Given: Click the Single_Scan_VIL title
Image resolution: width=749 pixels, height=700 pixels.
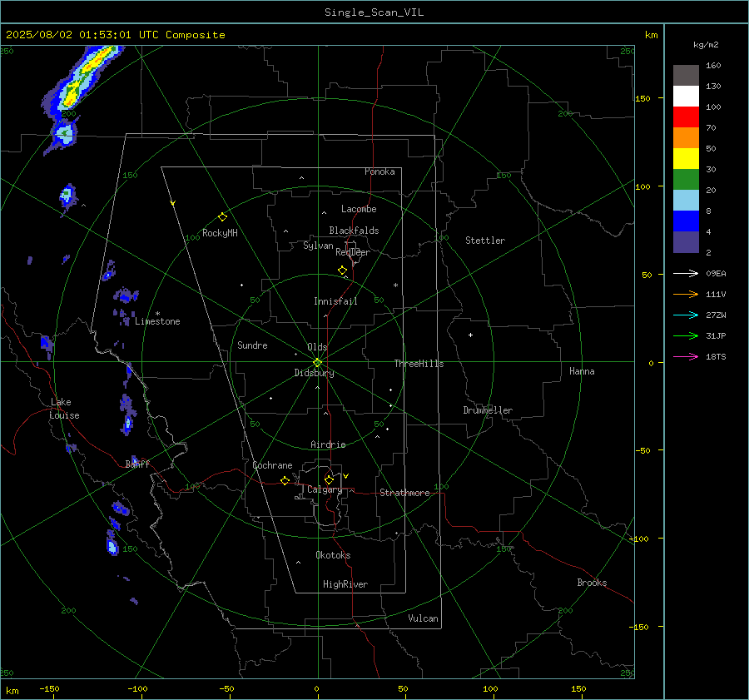Looking at the screenshot, I should 374,12.
